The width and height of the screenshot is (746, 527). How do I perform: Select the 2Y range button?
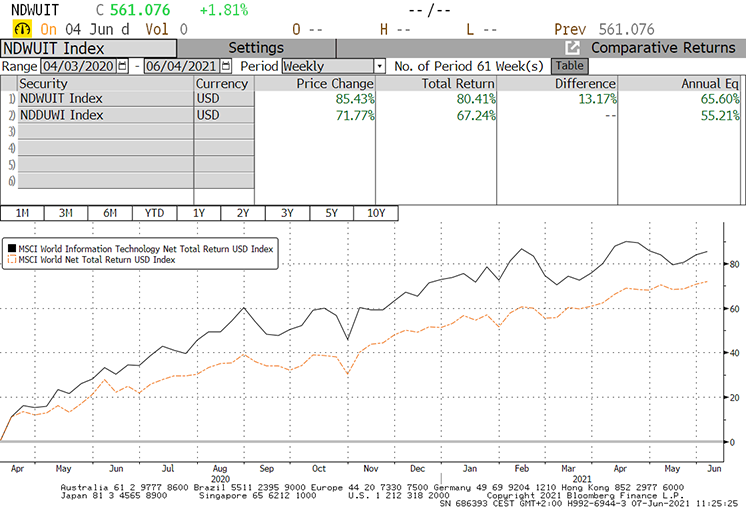(243, 213)
